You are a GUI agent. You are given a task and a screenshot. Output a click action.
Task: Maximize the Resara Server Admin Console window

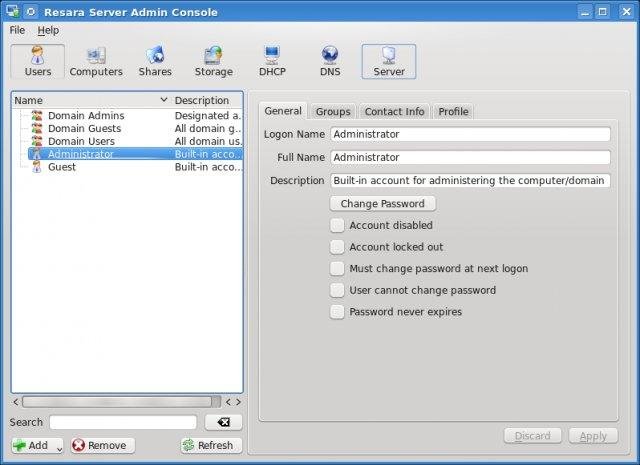pyautogui.click(x=602, y=11)
